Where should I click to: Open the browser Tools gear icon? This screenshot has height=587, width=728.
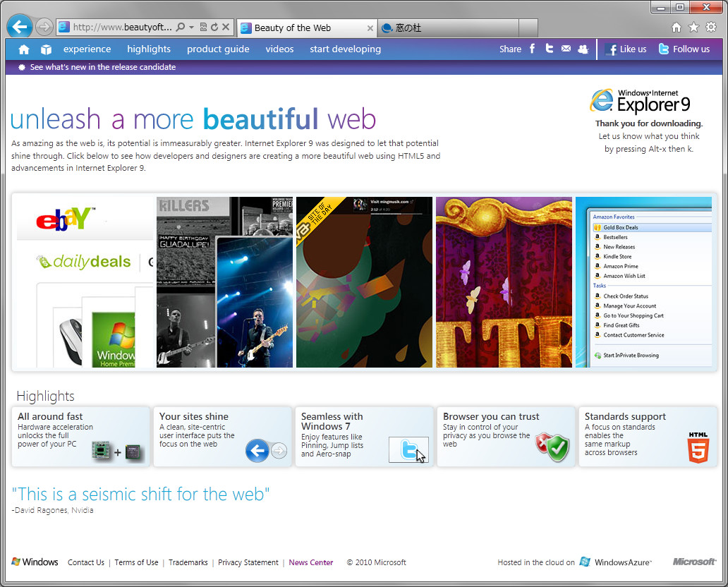[x=712, y=26]
